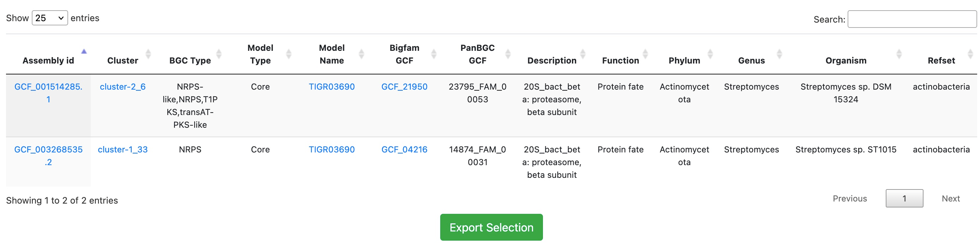Click the Function column sort icon

coord(645,54)
